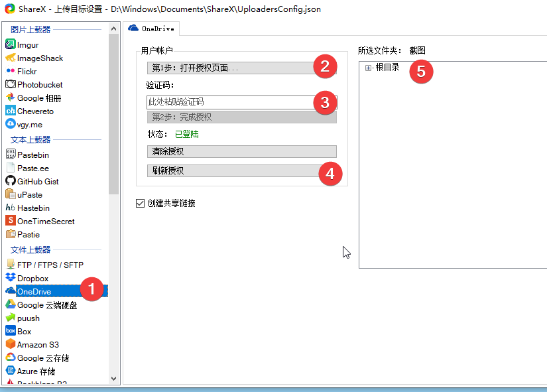This screenshot has height=392, width=547.
Task: Click the Pastie icon
Action: point(11,234)
